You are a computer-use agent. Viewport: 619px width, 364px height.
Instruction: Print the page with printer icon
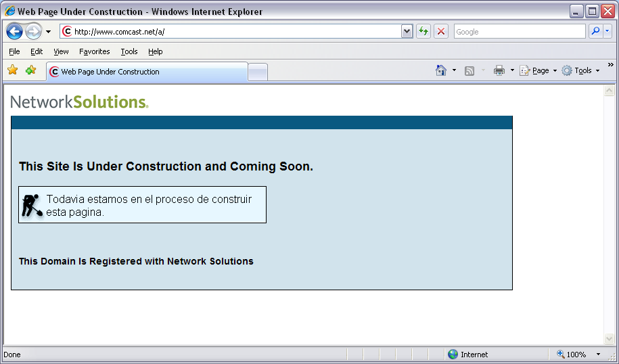coord(499,70)
